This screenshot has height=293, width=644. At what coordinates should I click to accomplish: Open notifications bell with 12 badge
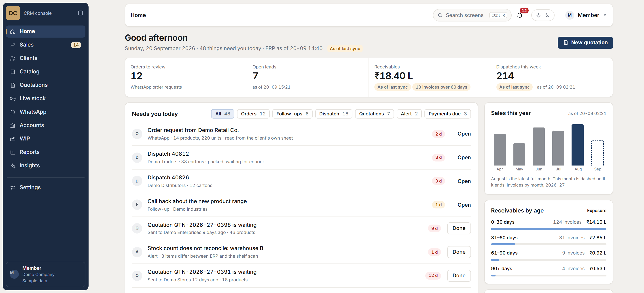(519, 15)
